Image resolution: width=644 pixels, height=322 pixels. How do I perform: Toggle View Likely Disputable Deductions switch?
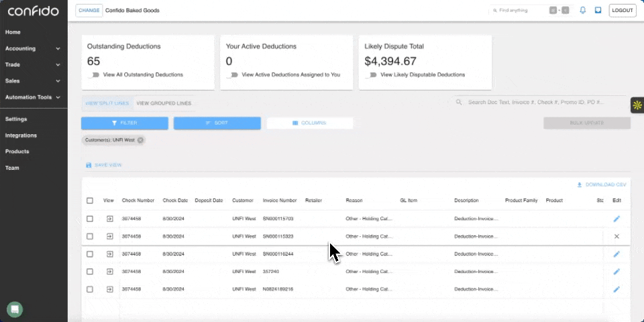point(372,74)
